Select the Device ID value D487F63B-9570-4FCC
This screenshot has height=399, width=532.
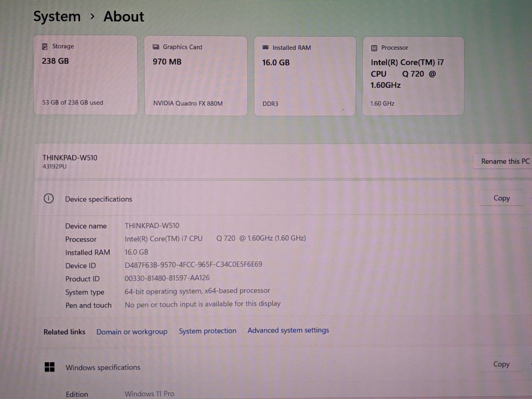194,265
